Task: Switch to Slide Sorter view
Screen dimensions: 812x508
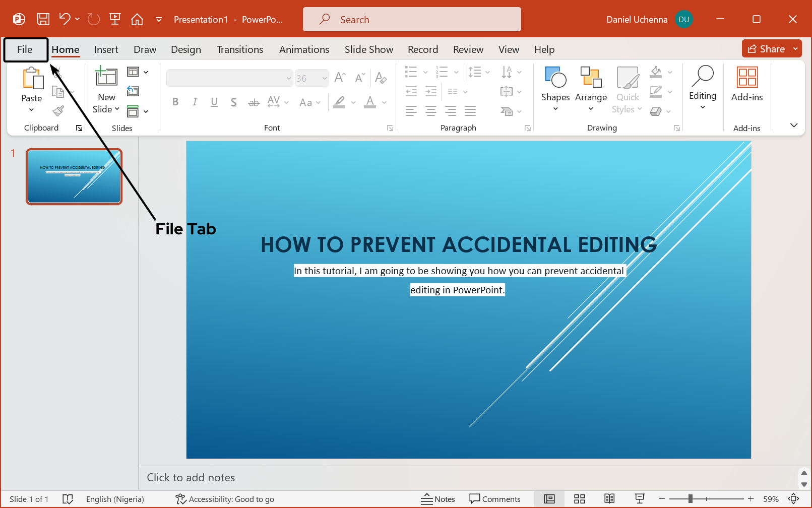Action: (579, 499)
